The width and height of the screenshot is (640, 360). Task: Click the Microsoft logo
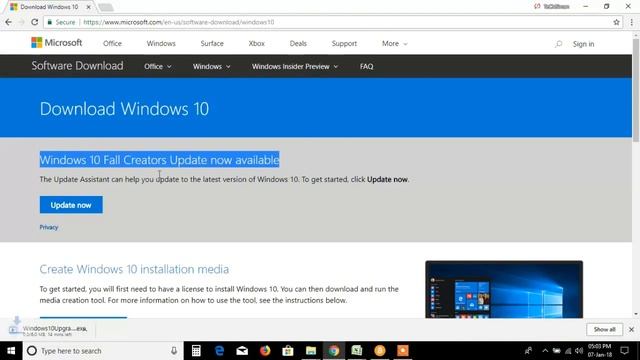coord(56,43)
